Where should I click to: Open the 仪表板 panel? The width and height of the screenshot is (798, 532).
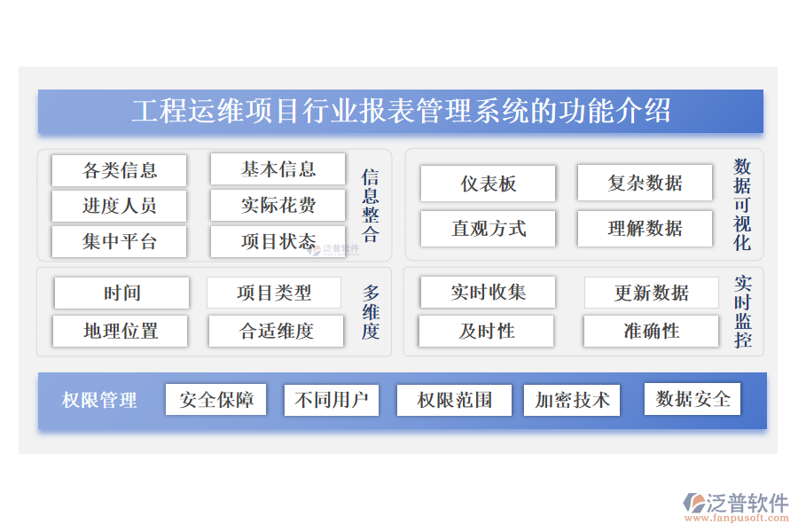488,184
